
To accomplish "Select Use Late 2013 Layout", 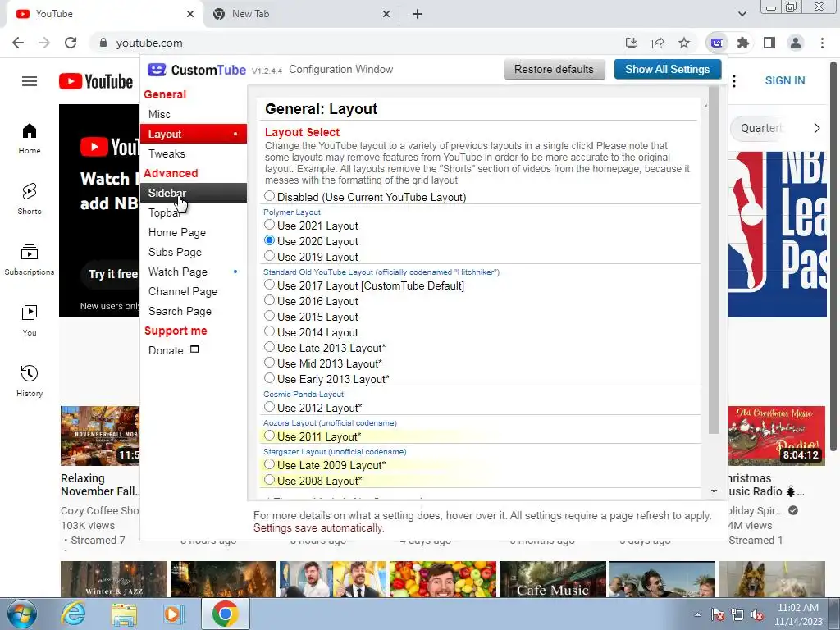I will (x=269, y=347).
